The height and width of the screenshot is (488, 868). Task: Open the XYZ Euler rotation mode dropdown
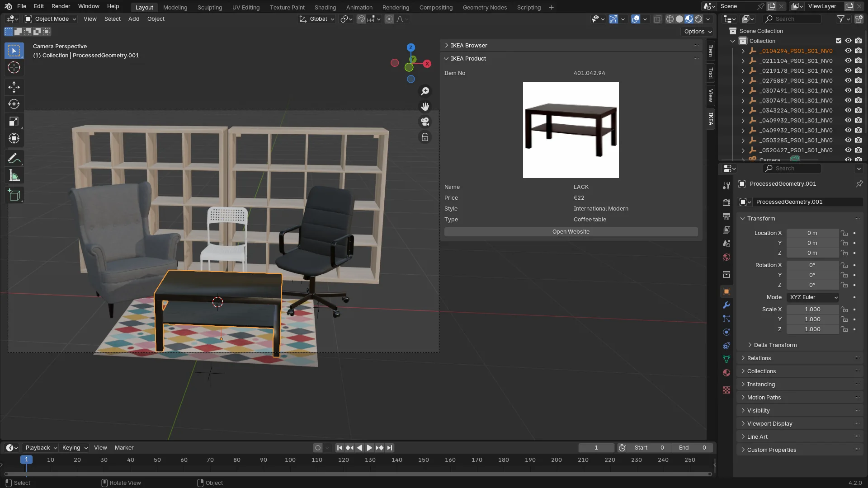pyautogui.click(x=813, y=297)
